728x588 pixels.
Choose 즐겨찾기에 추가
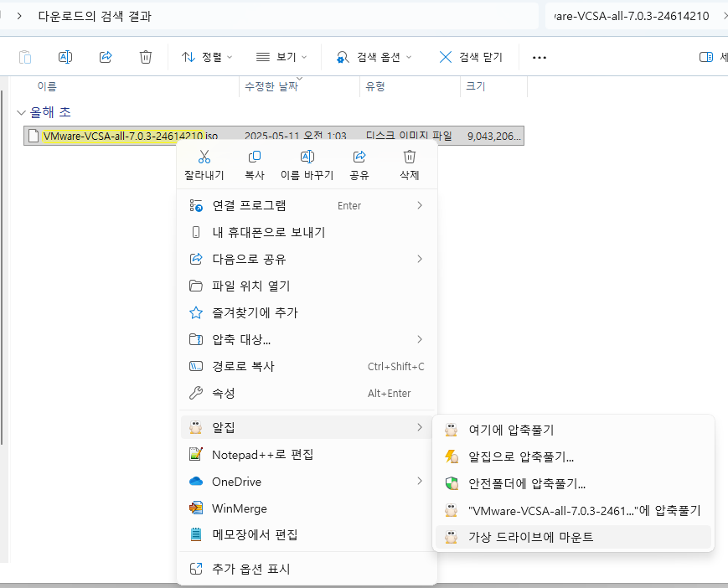point(307,312)
